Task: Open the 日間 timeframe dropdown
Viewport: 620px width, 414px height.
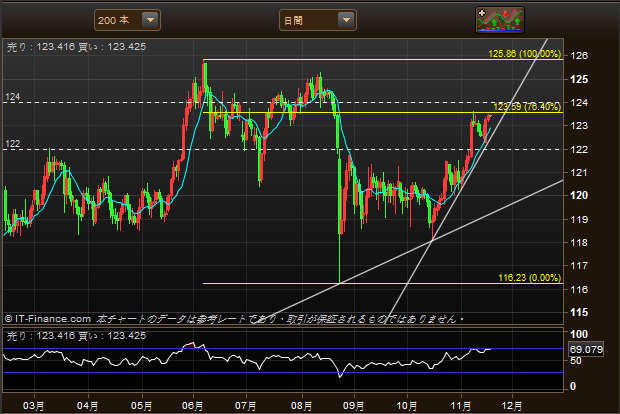Action: 318,20
